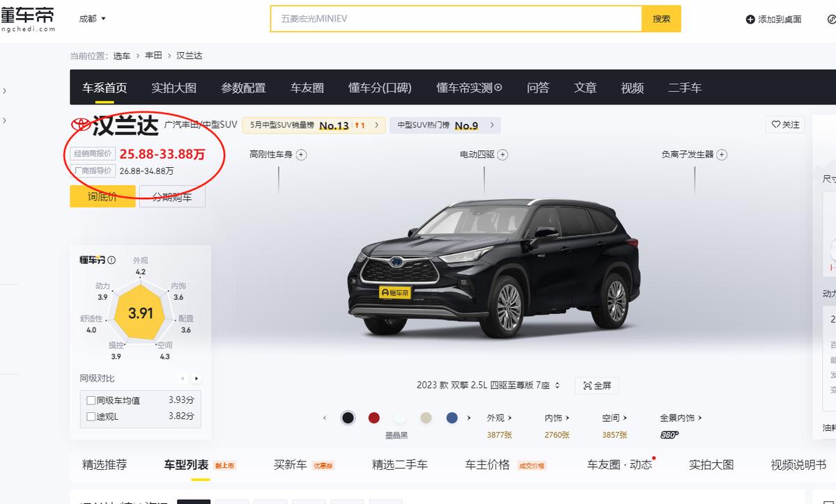836x504 pixels.
Task: Open 内饰 photos link
Action: [x=557, y=418]
